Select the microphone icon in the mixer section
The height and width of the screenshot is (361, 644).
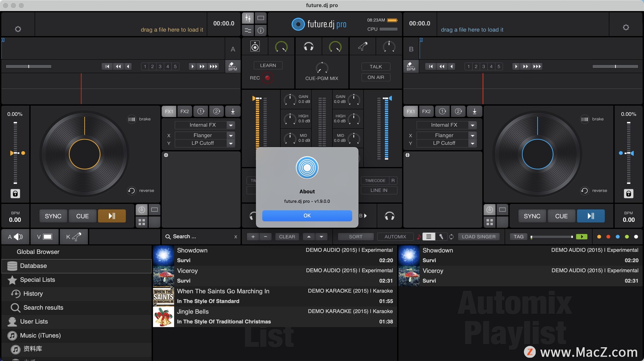[363, 46]
